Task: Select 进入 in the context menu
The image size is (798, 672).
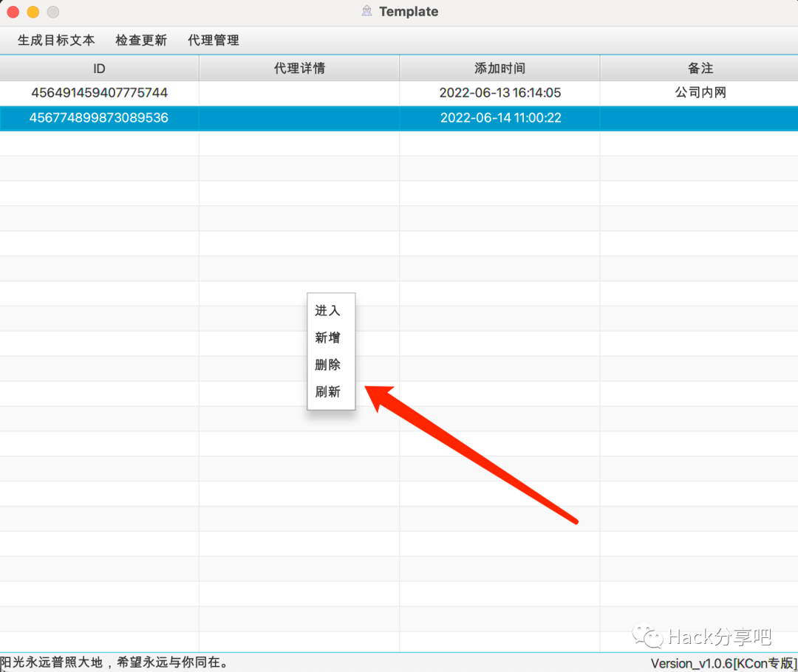Action: 328,311
